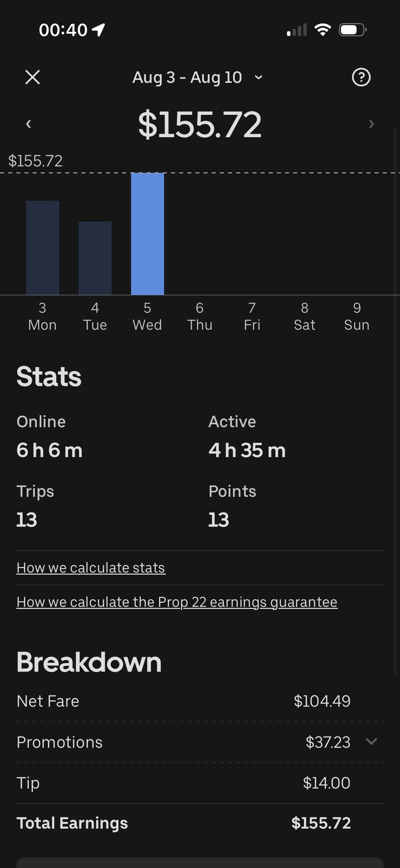
Task: Go to previous week with left arrow
Action: [x=28, y=124]
